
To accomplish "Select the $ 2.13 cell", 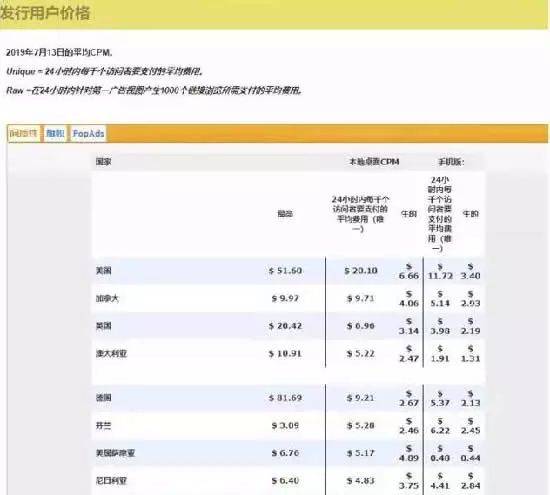I will point(470,399).
